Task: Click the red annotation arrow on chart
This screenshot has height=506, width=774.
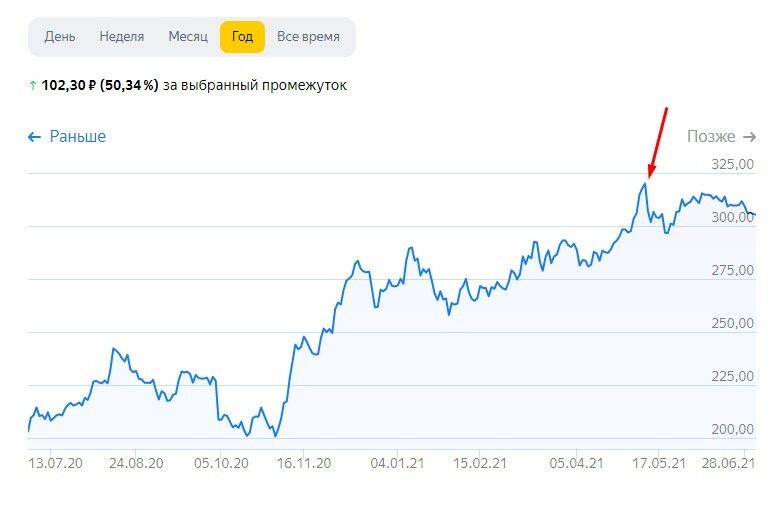Action: pyautogui.click(x=658, y=140)
